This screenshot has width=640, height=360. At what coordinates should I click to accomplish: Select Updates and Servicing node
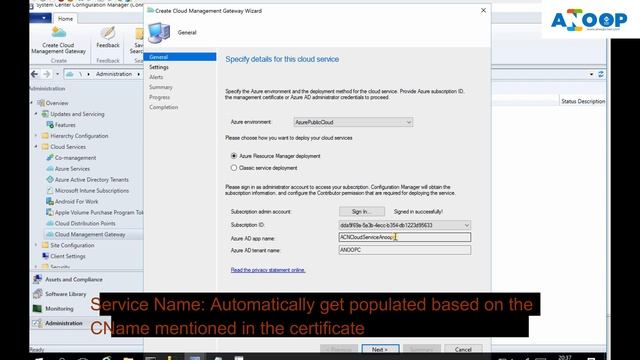point(77,114)
